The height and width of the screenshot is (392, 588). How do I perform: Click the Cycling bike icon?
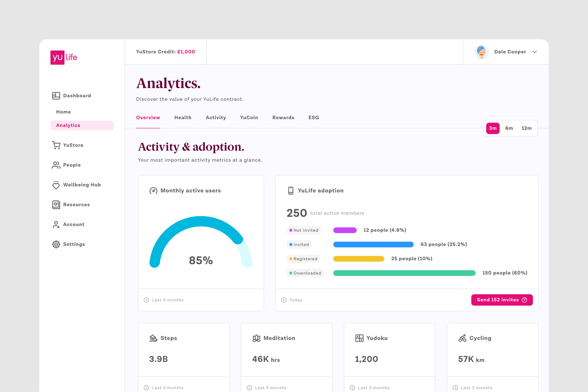coord(462,338)
